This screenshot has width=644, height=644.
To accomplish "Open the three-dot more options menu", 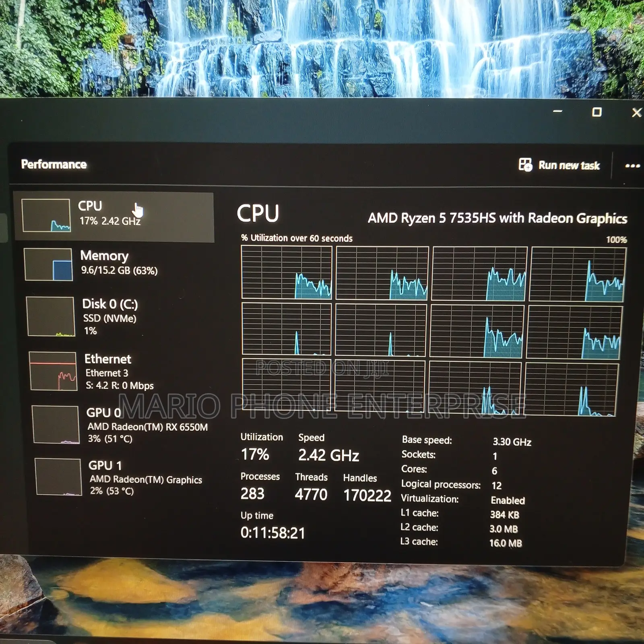I will 632,166.
